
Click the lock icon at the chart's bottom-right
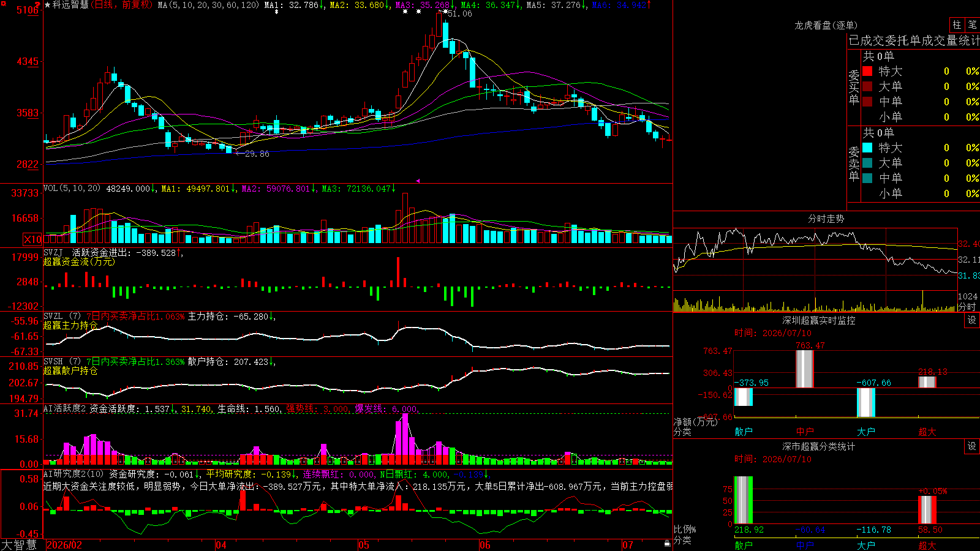667,544
